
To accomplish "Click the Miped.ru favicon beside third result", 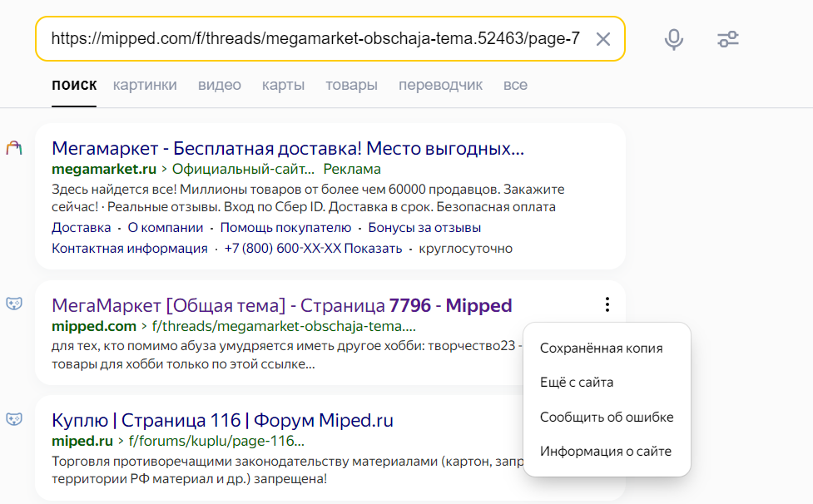I will pos(14,418).
